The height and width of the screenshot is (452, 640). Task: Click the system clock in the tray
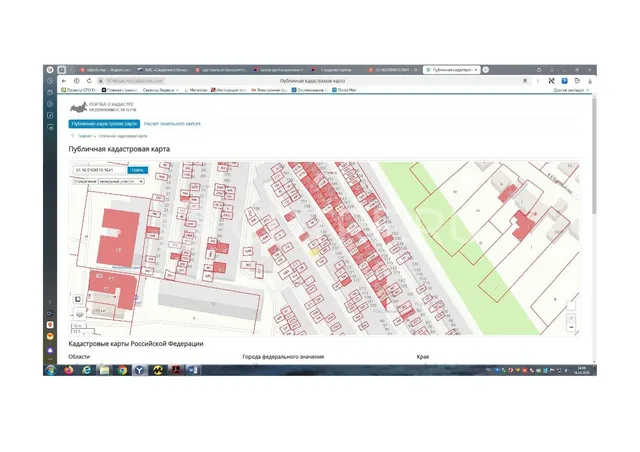[x=582, y=370]
